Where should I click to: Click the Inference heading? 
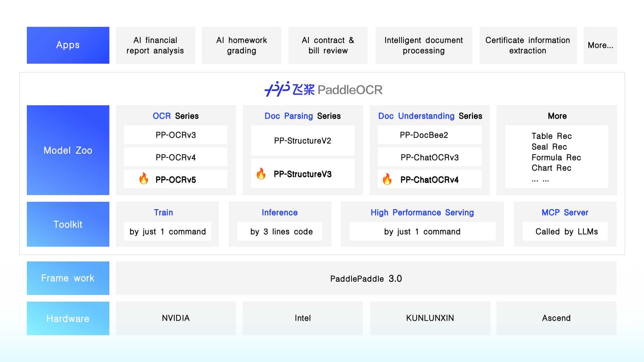point(280,213)
